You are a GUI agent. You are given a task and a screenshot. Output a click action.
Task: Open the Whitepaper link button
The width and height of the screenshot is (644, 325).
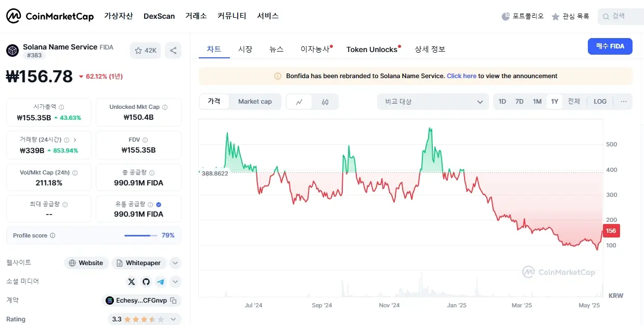[139, 263]
